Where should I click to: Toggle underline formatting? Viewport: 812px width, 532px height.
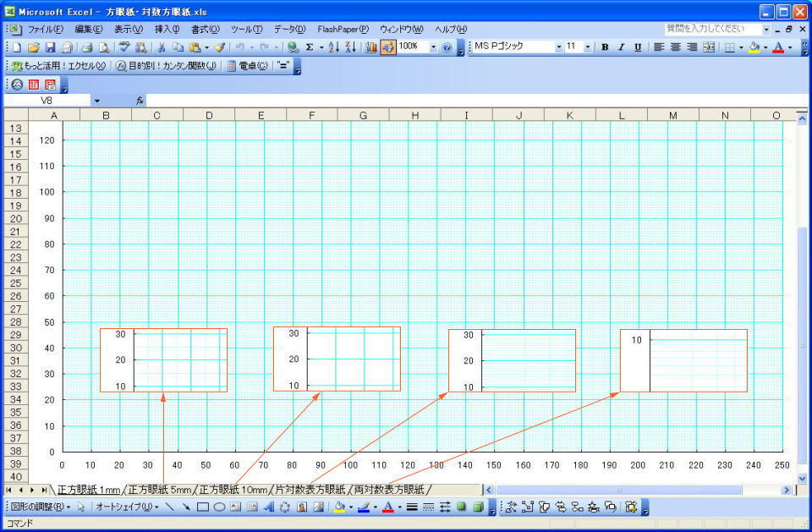coord(636,47)
